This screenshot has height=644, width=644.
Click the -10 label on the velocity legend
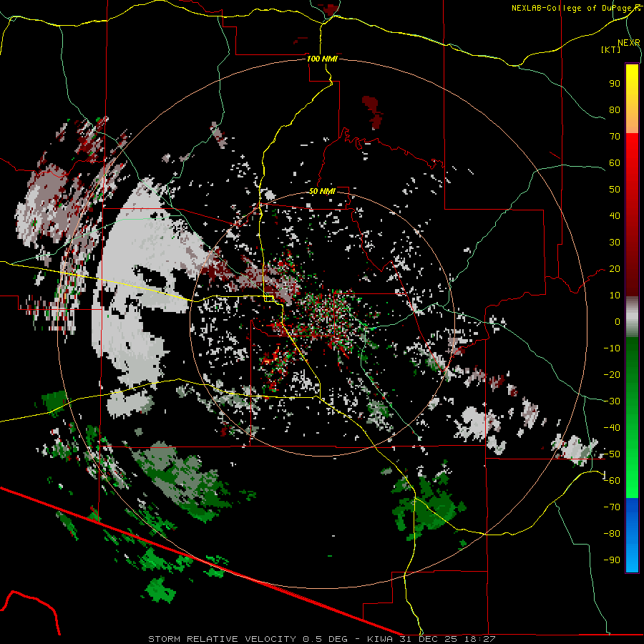[612, 348]
